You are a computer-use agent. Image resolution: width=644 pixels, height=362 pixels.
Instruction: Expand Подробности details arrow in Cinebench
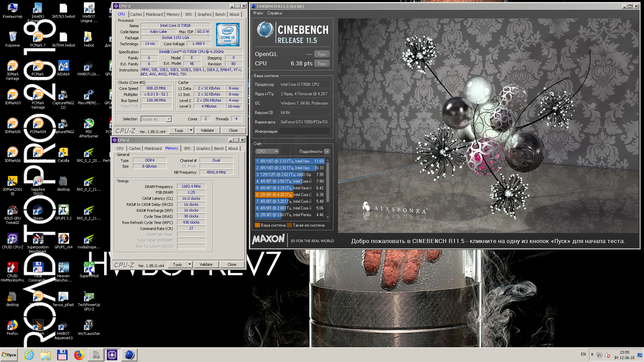click(x=327, y=152)
